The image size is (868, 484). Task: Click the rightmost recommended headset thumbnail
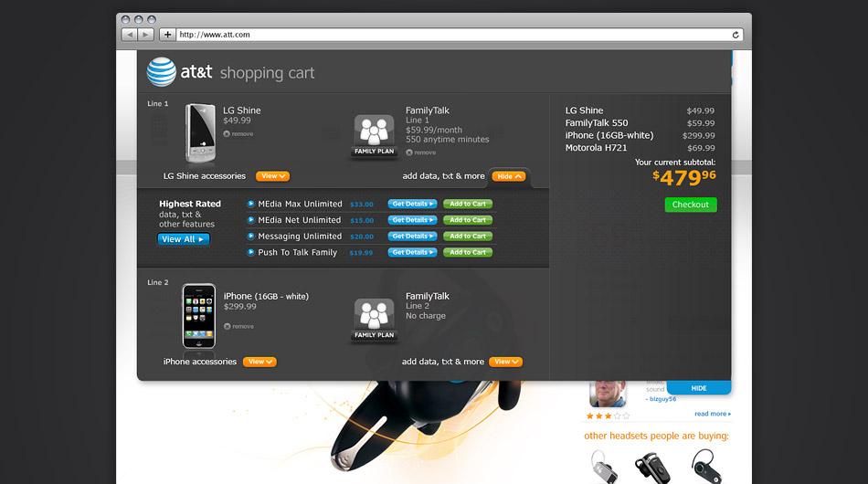coord(706,467)
